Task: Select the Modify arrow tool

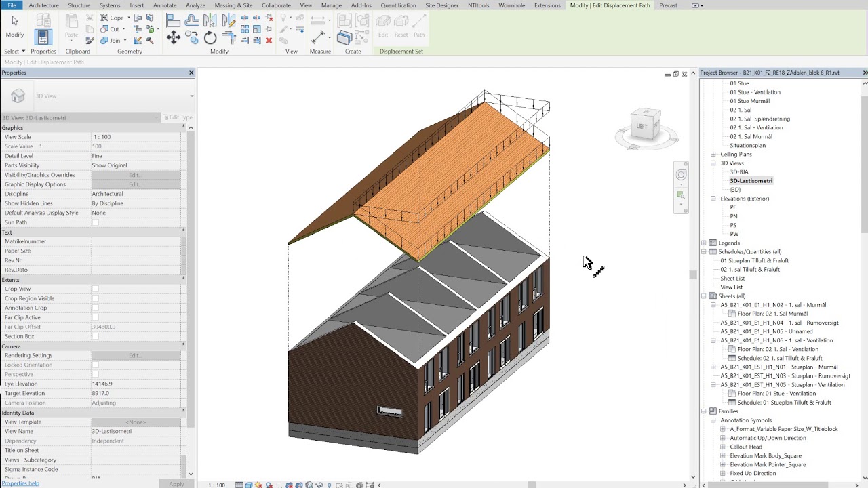Action: pos(14,26)
